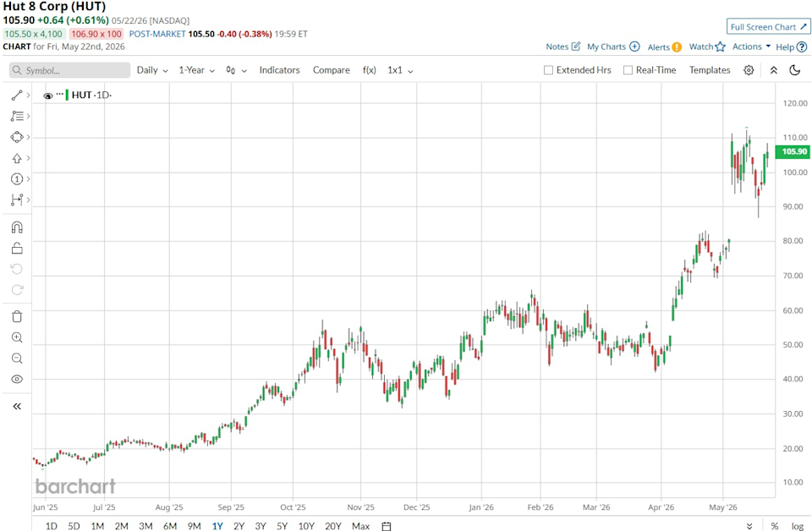The image size is (812, 531).
Task: Toggle percent scale button
Action: point(775,526)
